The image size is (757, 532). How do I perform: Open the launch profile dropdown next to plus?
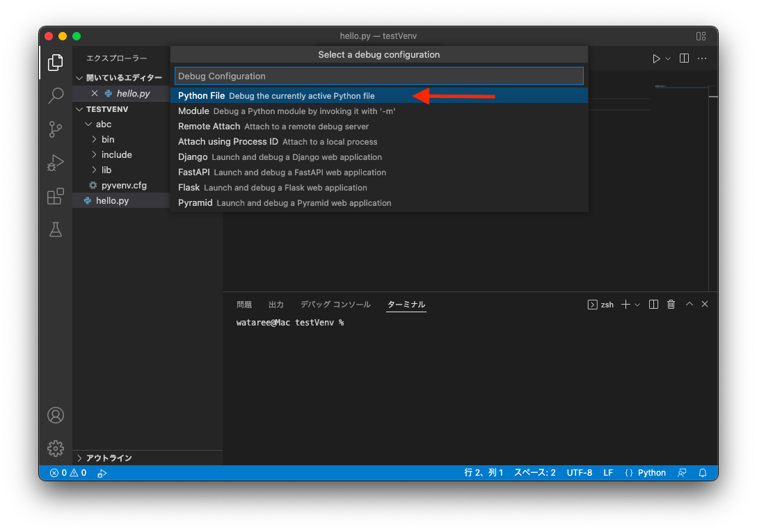coord(637,305)
